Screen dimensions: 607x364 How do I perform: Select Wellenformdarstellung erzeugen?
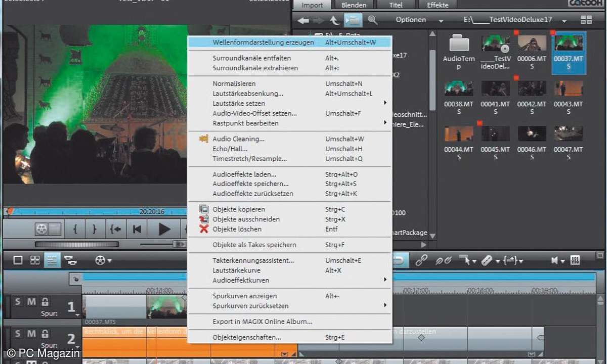(289, 42)
